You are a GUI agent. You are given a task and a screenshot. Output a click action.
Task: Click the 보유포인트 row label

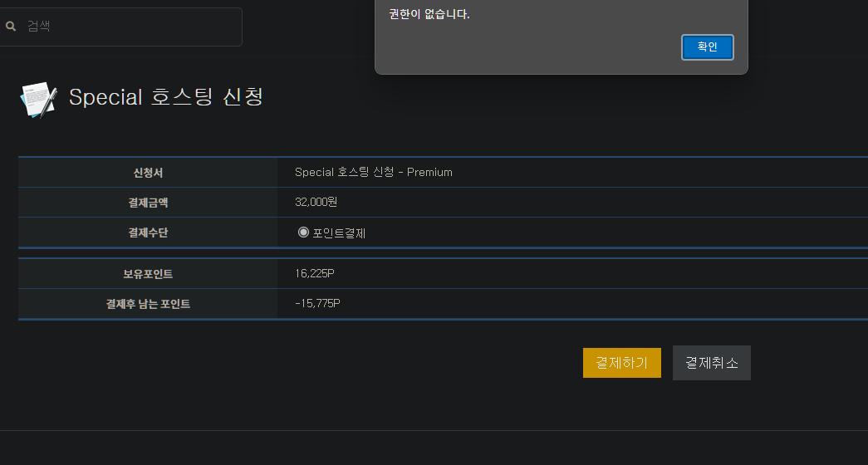point(148,274)
